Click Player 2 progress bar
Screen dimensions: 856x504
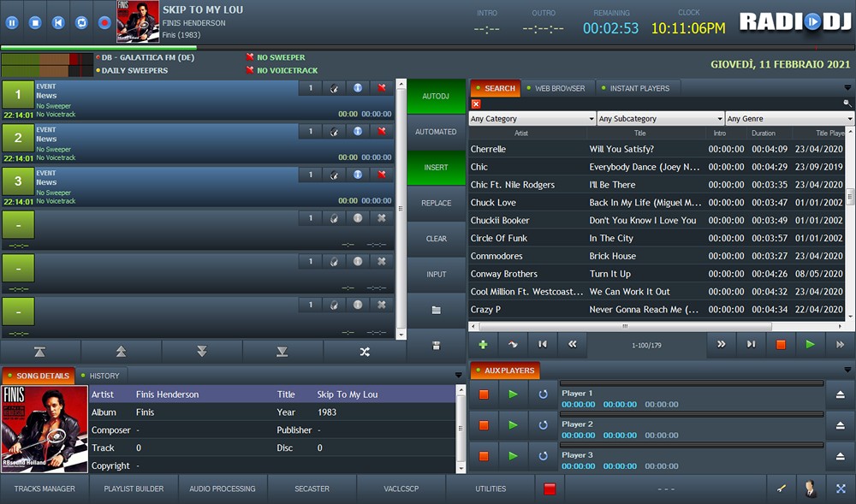692,414
